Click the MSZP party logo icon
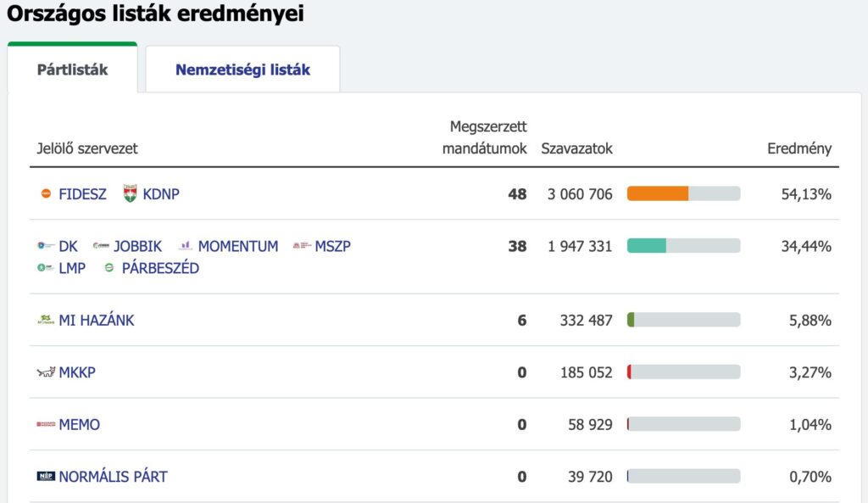Screen dimensions: 868x503 click(x=302, y=247)
